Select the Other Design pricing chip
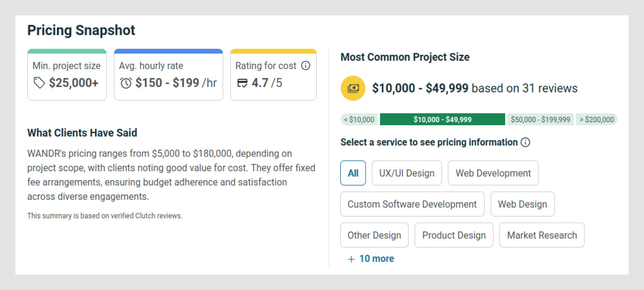644x290 pixels. point(374,235)
